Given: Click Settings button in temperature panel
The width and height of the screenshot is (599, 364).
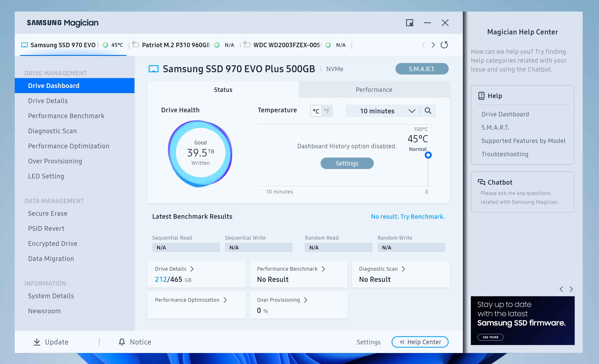Looking at the screenshot, I should tap(347, 163).
